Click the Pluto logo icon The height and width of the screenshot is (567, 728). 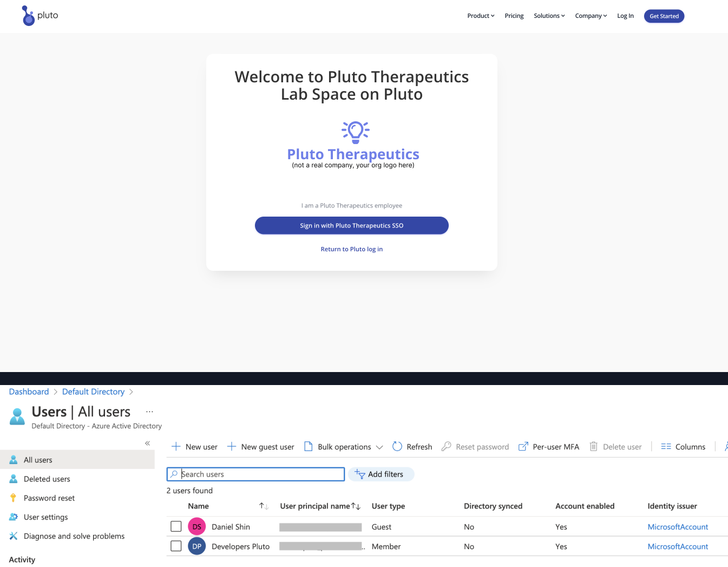(28, 16)
